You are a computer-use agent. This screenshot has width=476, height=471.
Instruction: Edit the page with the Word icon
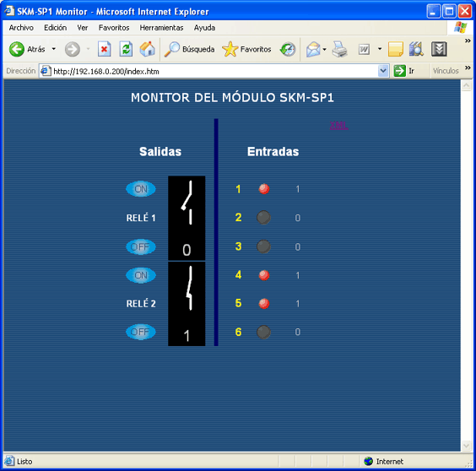364,49
